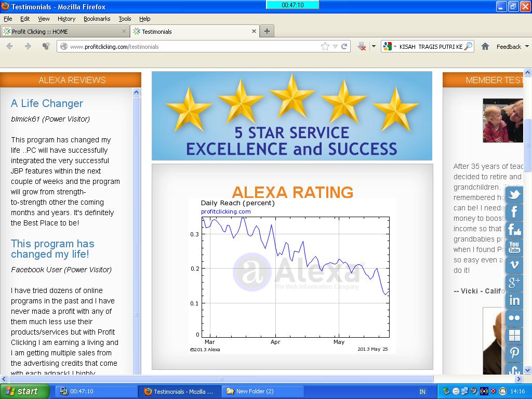Image resolution: width=532 pixels, height=399 pixels.
Task: Open the View menu
Action: (44, 19)
